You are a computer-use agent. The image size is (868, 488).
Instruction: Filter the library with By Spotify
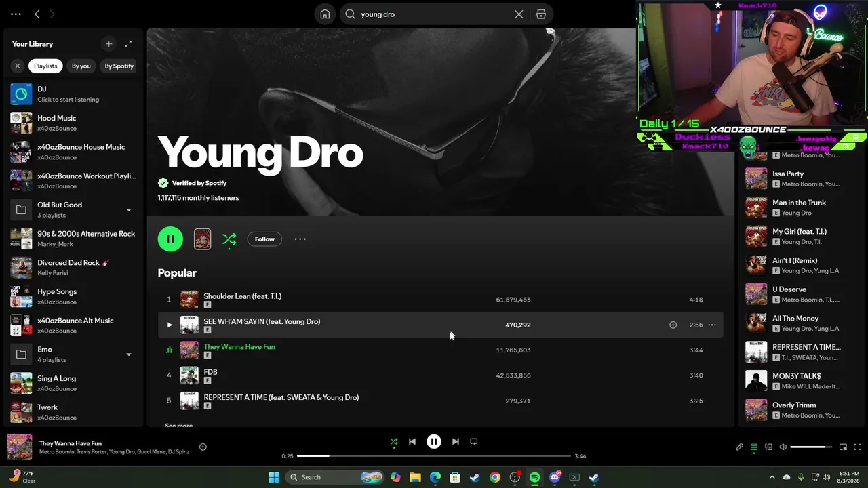tap(119, 66)
